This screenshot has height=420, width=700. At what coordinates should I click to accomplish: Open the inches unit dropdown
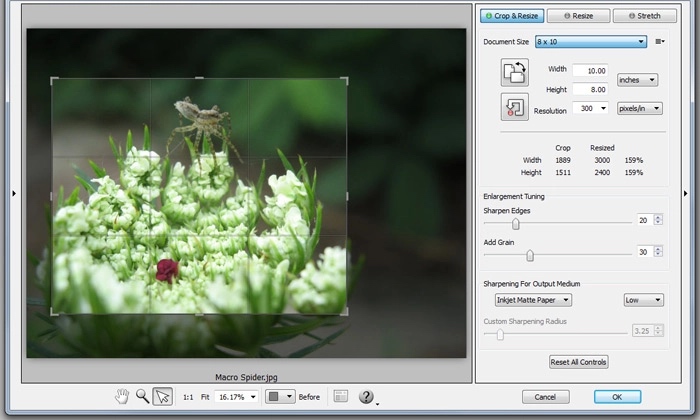tap(637, 80)
